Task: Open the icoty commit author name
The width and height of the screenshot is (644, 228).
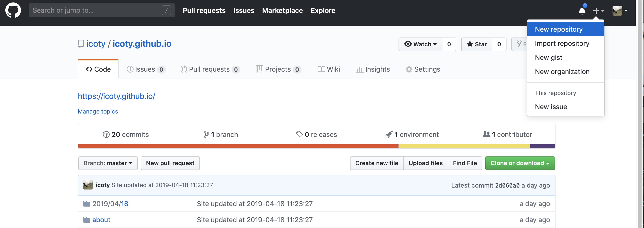Action: point(103,185)
